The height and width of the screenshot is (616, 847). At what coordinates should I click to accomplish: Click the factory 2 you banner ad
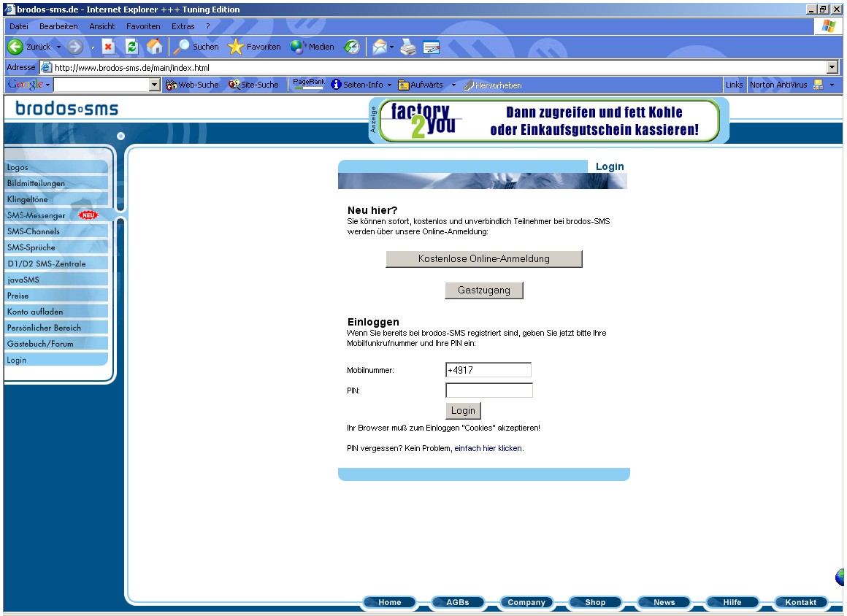click(x=549, y=120)
